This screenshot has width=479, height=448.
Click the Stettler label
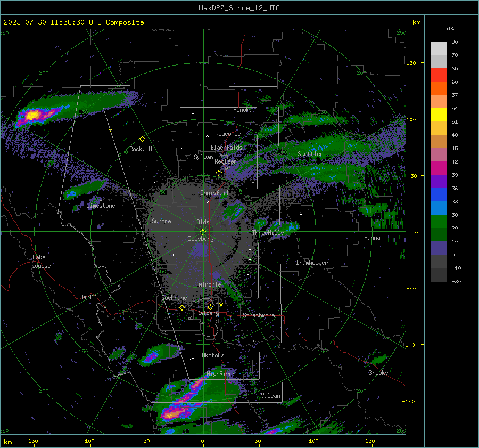[310, 154]
